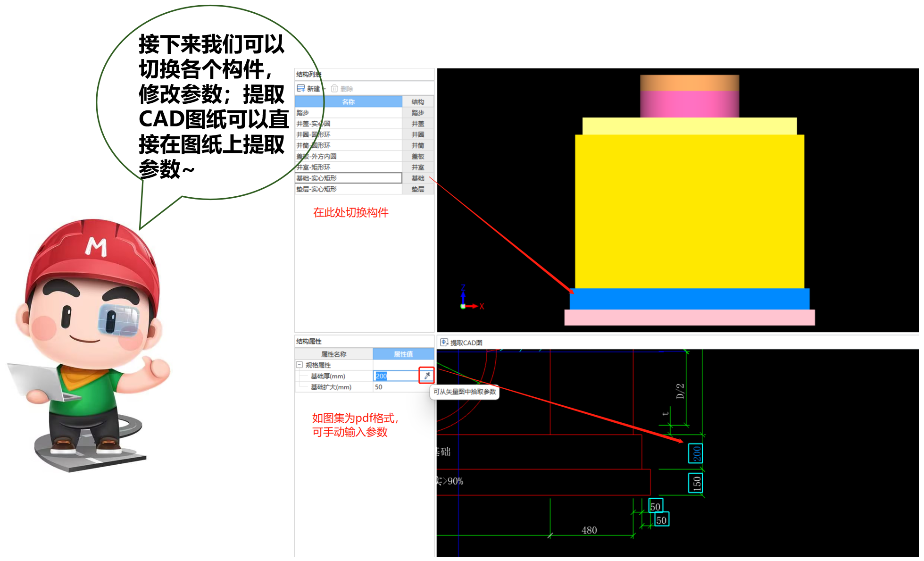Select the 井筒-圆形环 row
924x561 pixels.
348,145
